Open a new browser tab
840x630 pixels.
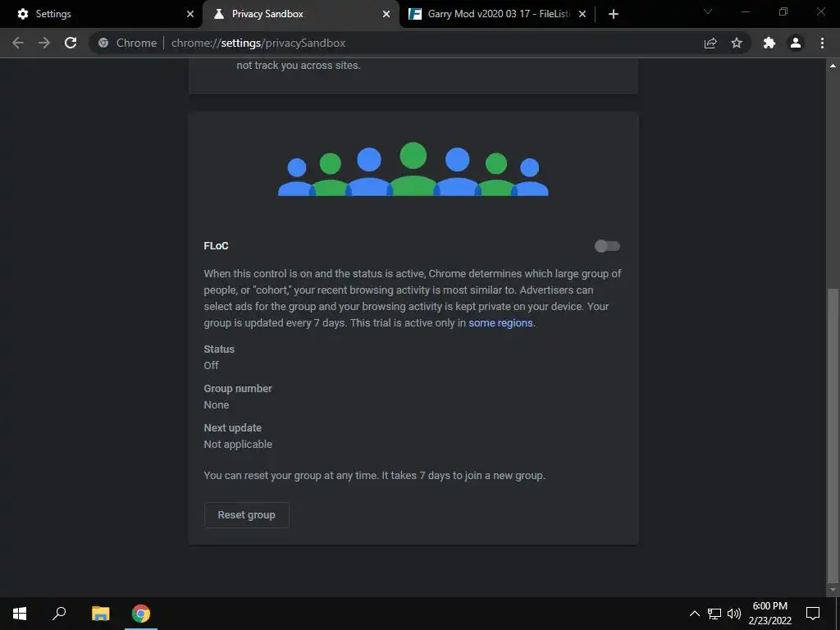click(x=614, y=14)
